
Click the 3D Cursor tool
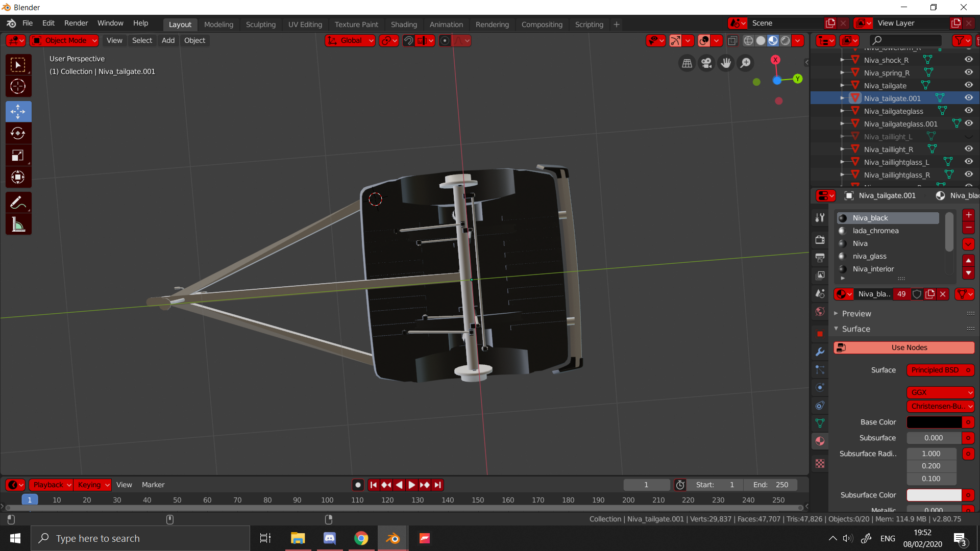pos(18,86)
